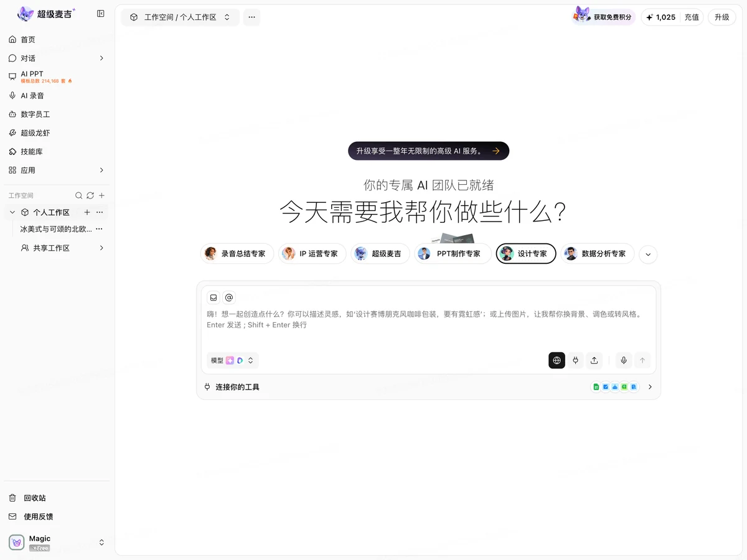The width and height of the screenshot is (747, 560).
Task: Select the 数据分析专家 agent
Action: [598, 254]
